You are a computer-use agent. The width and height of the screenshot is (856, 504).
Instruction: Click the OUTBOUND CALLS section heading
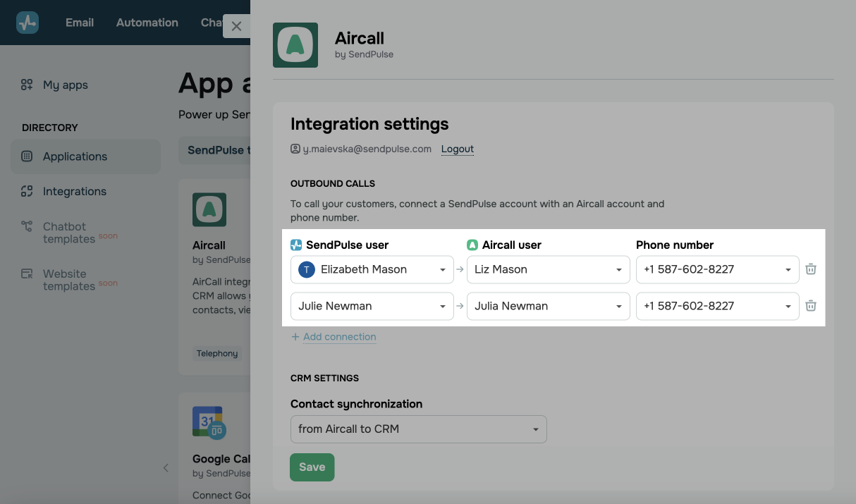pos(333,184)
